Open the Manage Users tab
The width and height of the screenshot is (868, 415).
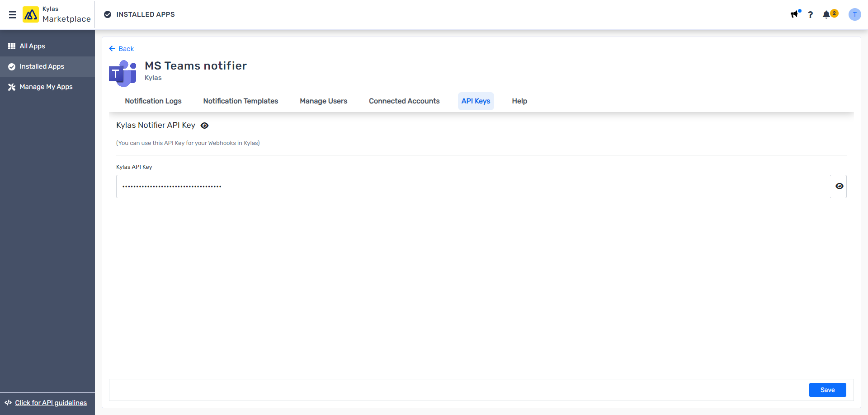(x=324, y=101)
